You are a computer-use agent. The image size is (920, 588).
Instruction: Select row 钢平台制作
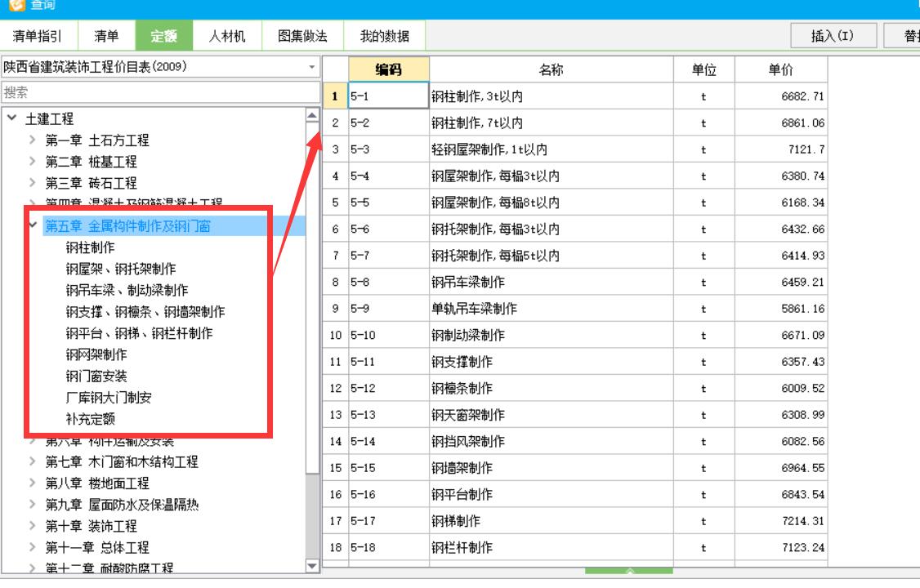(x=575, y=494)
